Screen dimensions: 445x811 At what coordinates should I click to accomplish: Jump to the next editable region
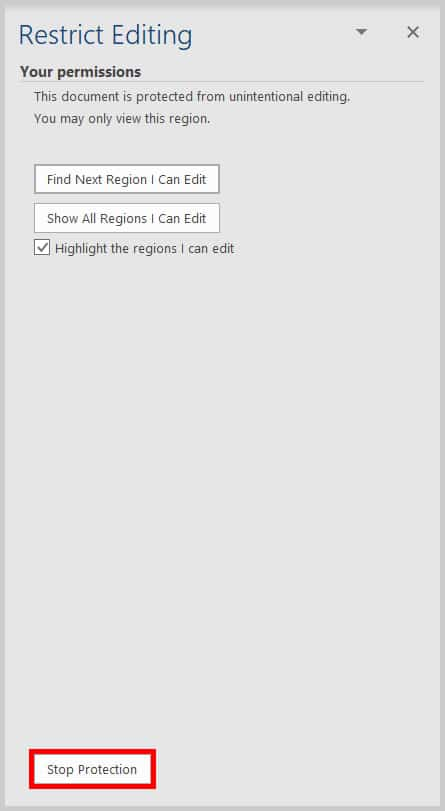point(127,179)
